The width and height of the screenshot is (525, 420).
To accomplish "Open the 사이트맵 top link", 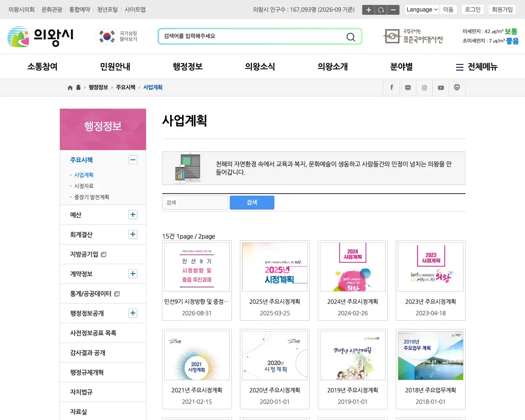I will (135, 9).
